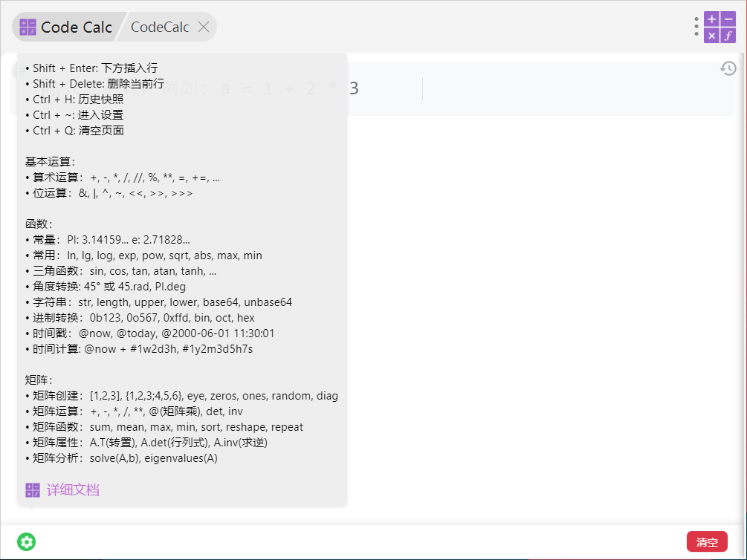
Task: Click the calculator icon beside 详细文档
Action: tap(33, 490)
